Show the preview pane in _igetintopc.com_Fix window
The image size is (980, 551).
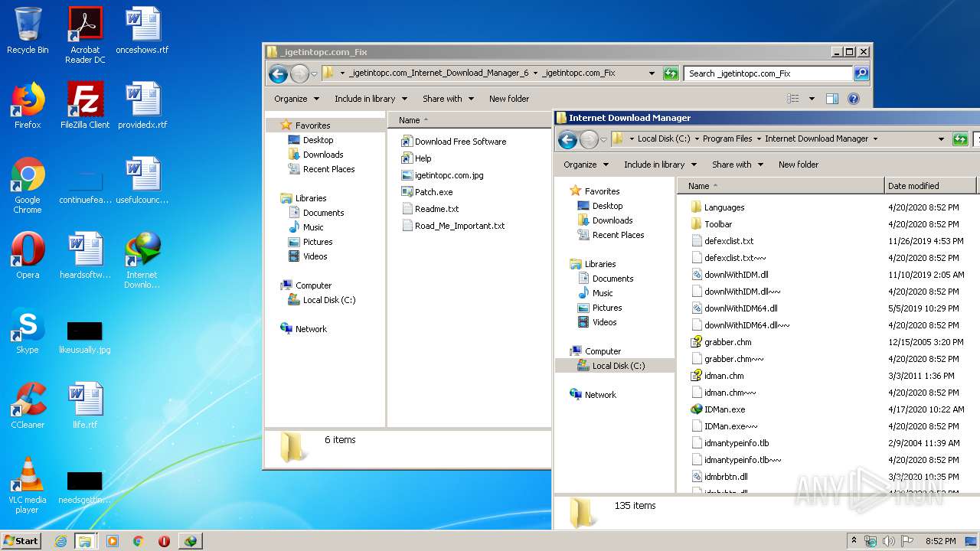(832, 99)
